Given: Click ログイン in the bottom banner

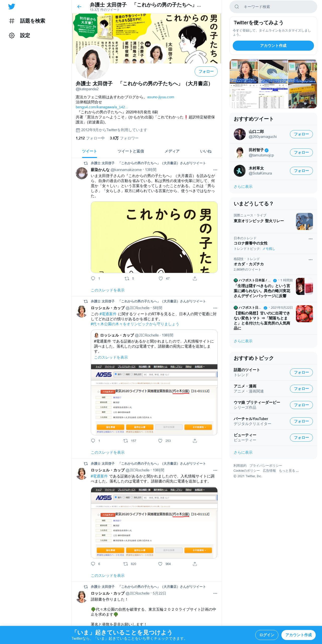Looking at the screenshot, I should point(267,635).
